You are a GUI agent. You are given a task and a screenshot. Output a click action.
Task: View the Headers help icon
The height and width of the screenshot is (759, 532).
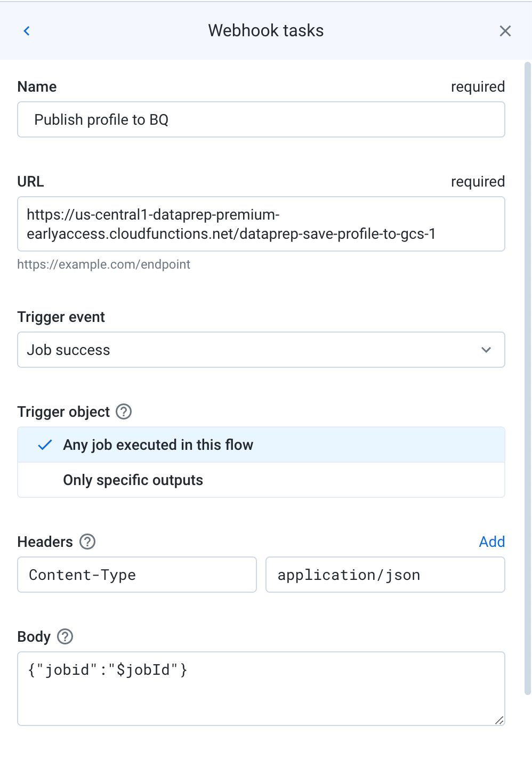tap(87, 542)
